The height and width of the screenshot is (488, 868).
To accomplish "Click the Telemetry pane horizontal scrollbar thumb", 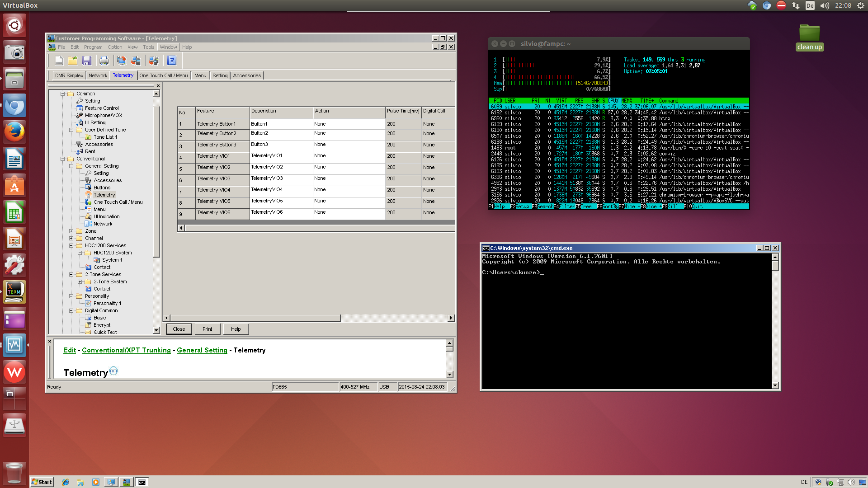I will pyautogui.click(x=255, y=318).
